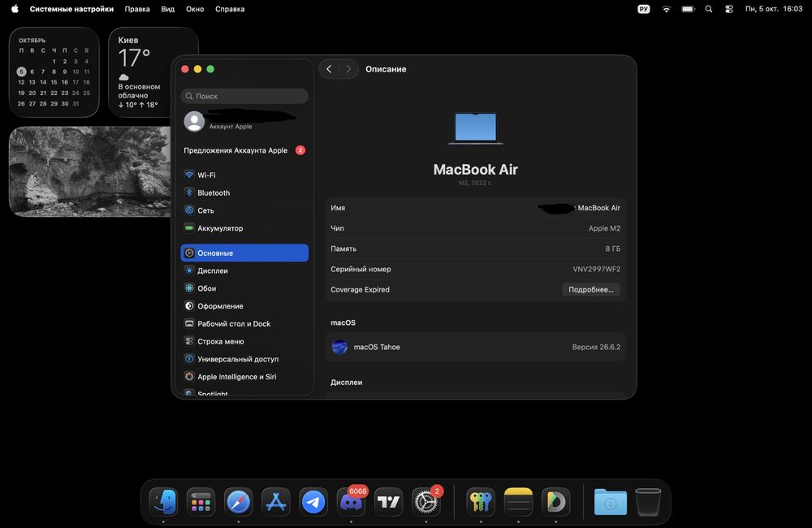Open the Окно menu

(x=195, y=9)
